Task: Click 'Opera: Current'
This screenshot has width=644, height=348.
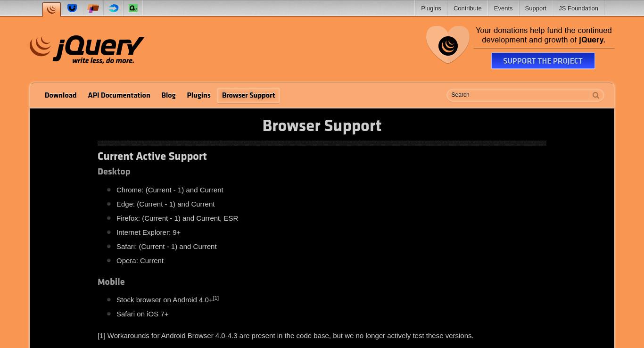Action: pyautogui.click(x=140, y=261)
